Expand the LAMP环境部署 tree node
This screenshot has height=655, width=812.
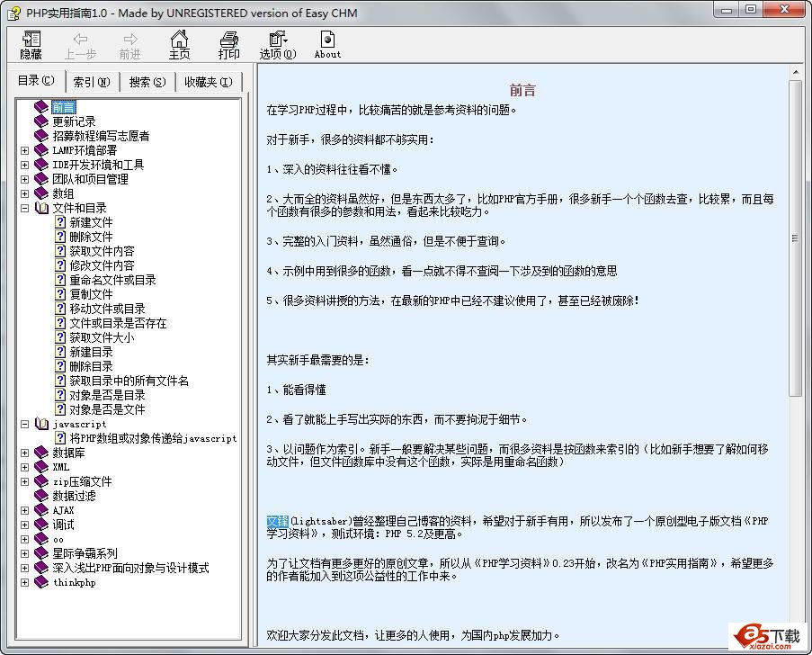click(25, 151)
